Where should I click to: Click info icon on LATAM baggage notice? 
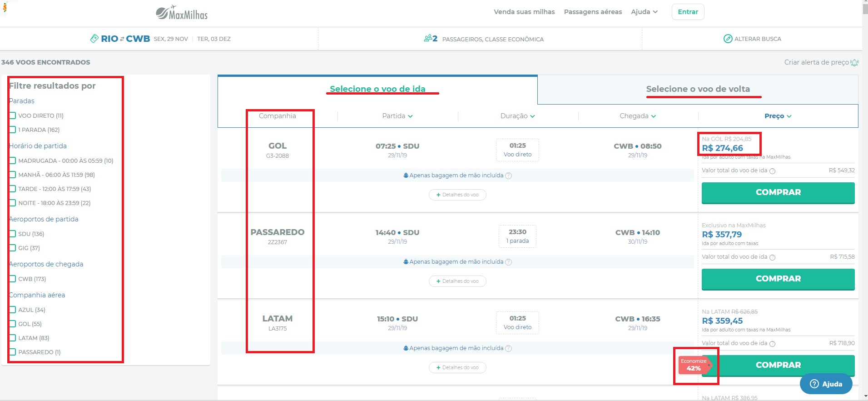[509, 348]
